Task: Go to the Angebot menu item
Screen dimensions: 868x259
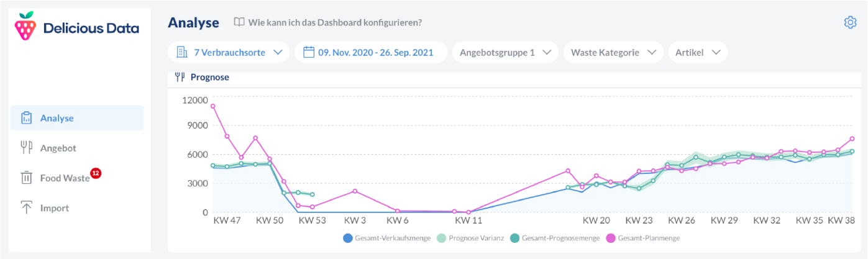Action: tap(58, 148)
